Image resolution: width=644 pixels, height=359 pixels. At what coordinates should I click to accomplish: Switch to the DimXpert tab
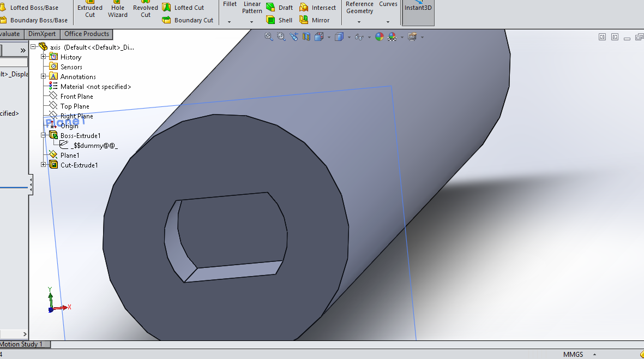click(x=42, y=34)
